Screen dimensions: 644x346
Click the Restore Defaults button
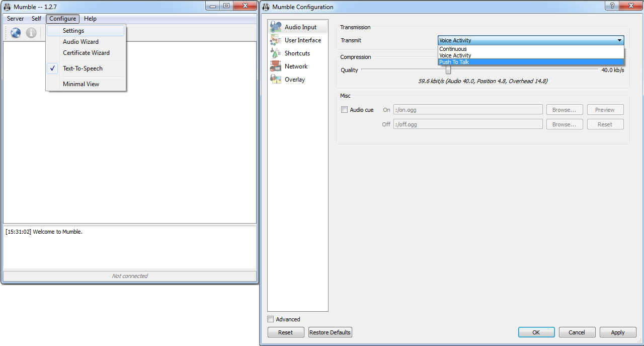pos(330,332)
